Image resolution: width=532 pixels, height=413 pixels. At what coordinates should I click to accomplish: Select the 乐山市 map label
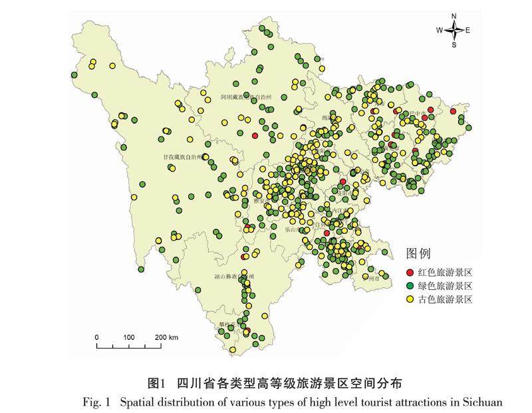pyautogui.click(x=292, y=229)
